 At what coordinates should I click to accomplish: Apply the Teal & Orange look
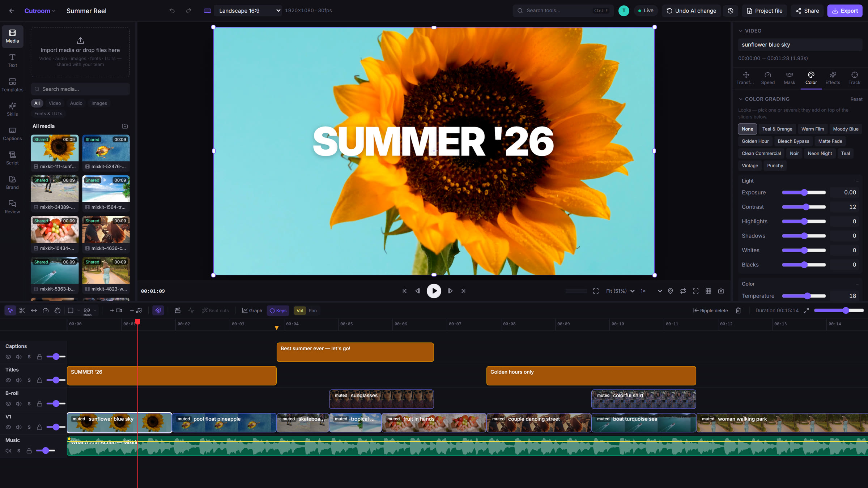pos(777,129)
